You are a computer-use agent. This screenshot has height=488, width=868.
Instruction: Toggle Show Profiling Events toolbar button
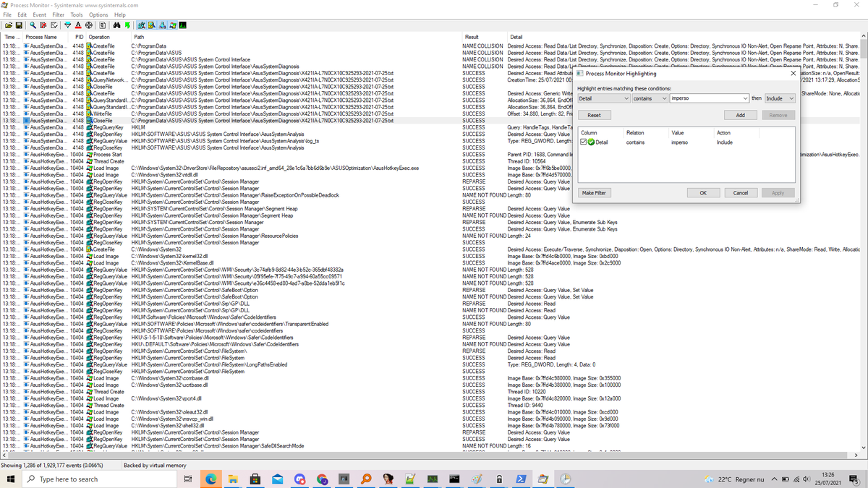[x=183, y=25]
